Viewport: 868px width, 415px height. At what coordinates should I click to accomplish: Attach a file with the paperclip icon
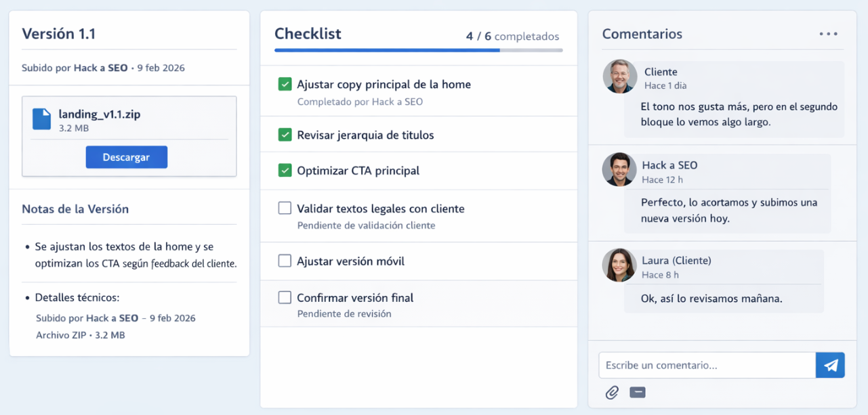(x=613, y=392)
